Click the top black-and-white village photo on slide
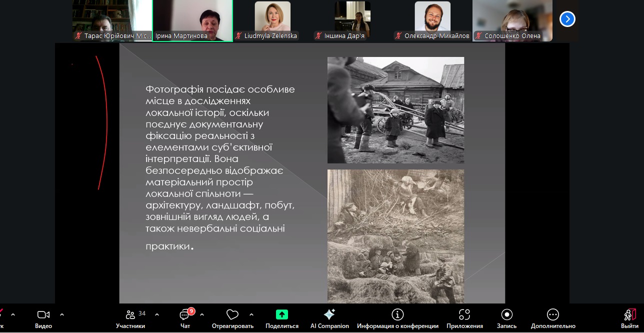 point(395,110)
